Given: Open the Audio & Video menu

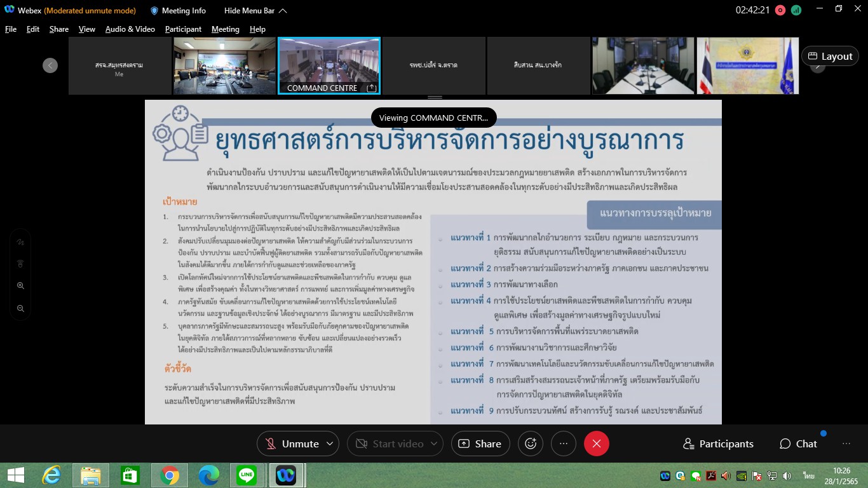Looking at the screenshot, I should (x=130, y=29).
